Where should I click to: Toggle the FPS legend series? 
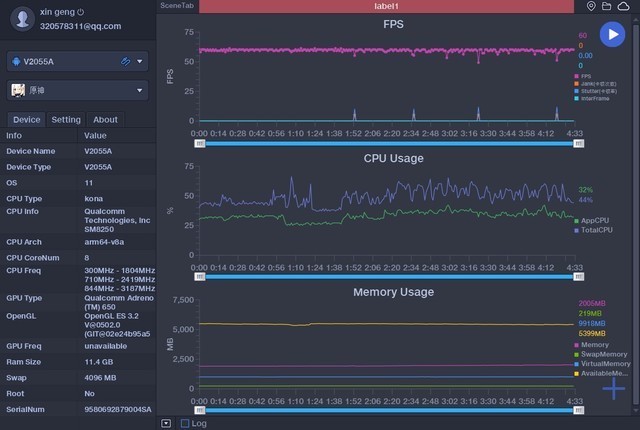(586, 76)
